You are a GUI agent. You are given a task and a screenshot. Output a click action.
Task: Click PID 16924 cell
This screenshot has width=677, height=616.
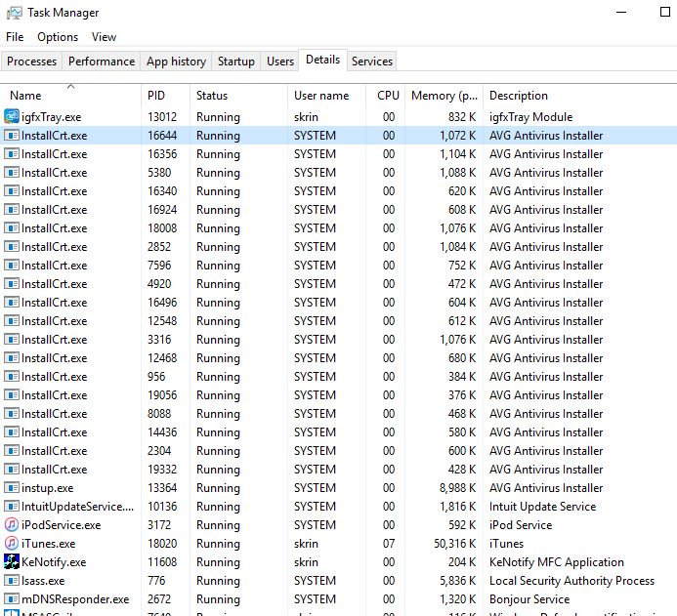click(162, 210)
